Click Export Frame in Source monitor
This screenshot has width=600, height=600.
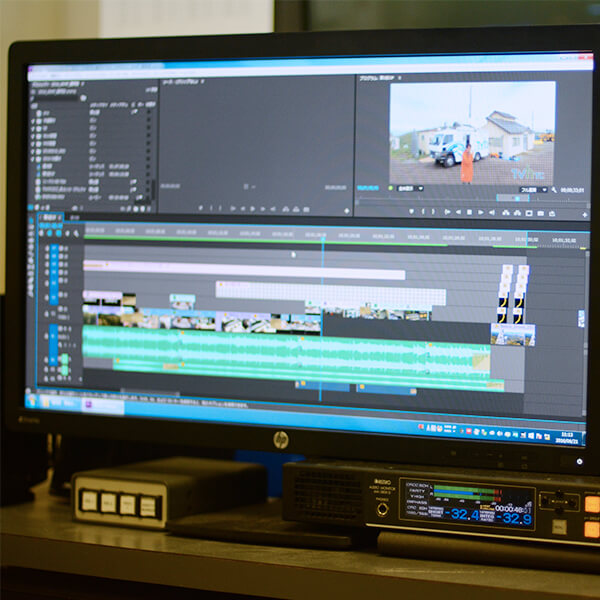click(306, 210)
